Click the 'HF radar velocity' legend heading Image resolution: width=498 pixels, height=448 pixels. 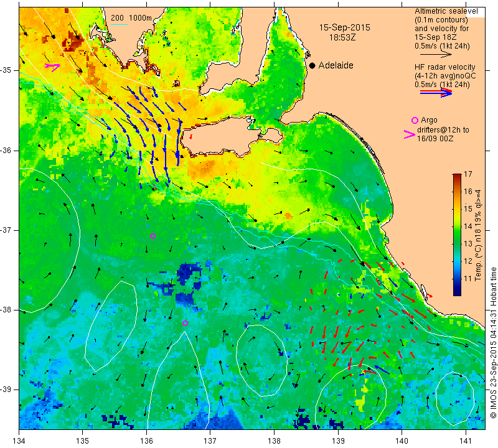click(x=444, y=67)
